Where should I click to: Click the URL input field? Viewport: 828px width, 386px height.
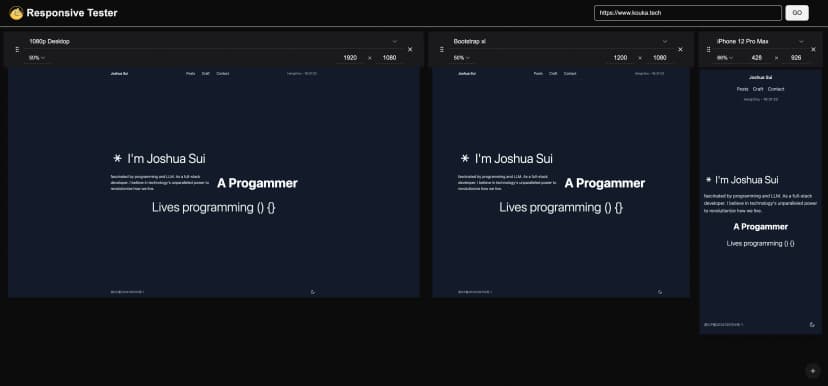tap(688, 13)
